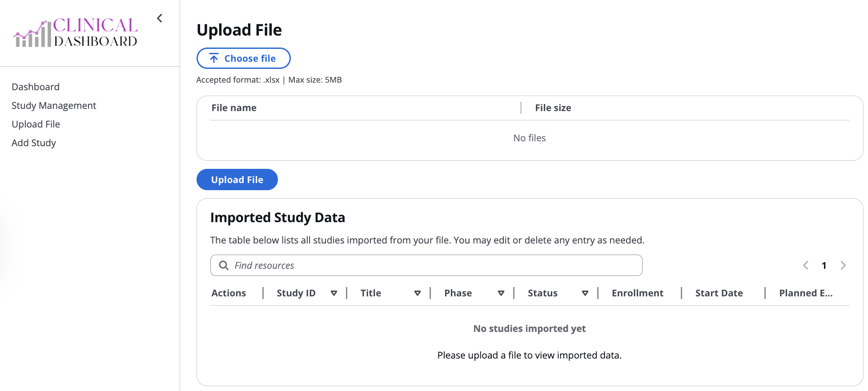Screen dimensions: 868x391
Task: Select Upload File in sidebar navigation
Action: coord(36,124)
